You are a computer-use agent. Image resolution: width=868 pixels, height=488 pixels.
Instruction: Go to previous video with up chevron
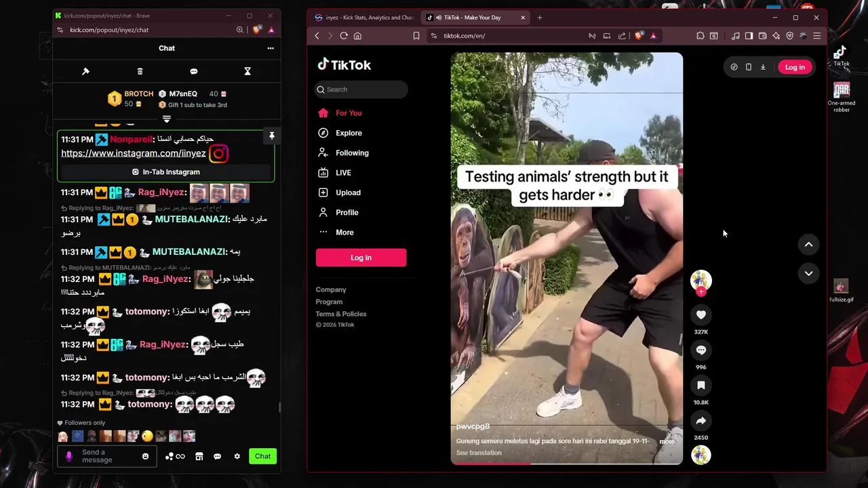pos(808,244)
